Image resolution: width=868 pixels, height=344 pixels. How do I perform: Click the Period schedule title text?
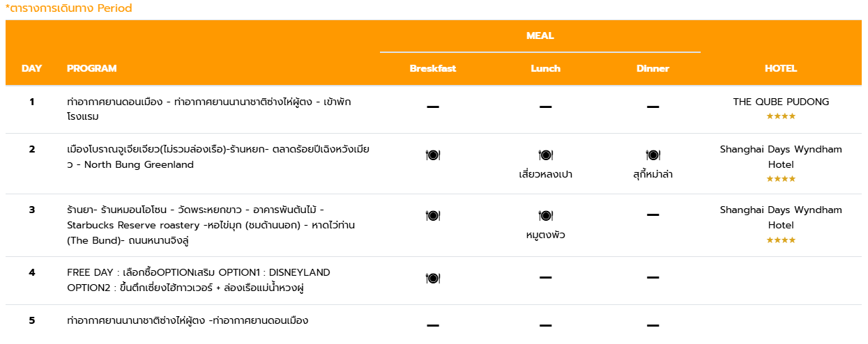point(68,8)
